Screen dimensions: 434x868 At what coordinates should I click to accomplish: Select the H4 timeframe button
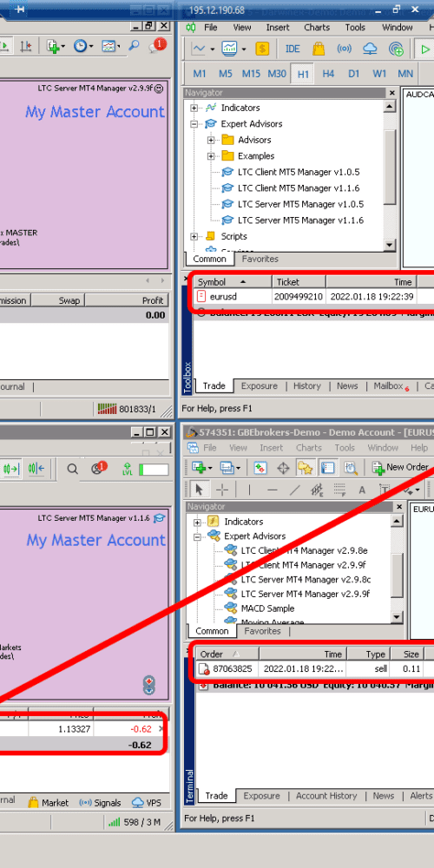coord(328,74)
